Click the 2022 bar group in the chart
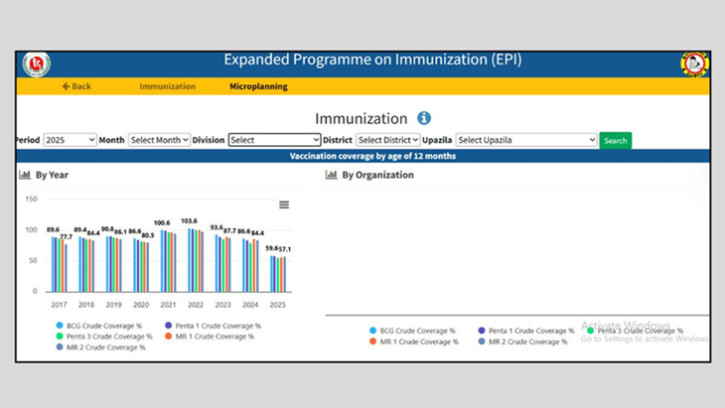The image size is (725, 408). [195, 260]
